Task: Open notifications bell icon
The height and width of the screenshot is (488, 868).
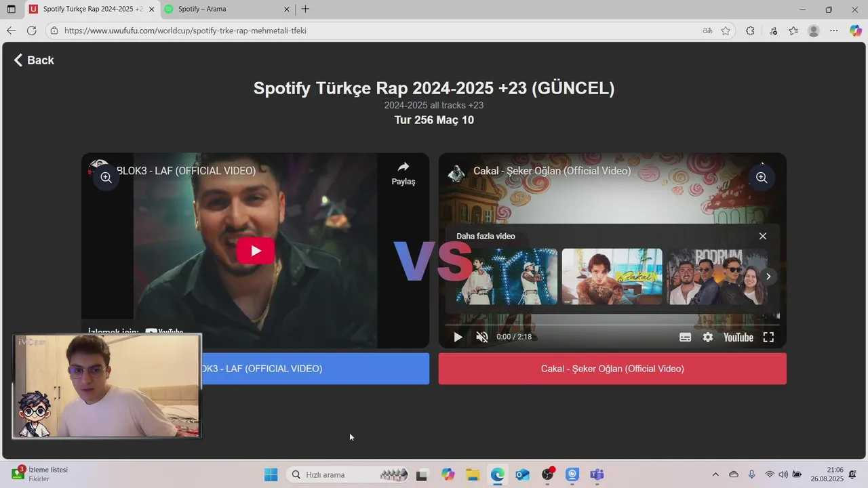Action: [x=853, y=474]
